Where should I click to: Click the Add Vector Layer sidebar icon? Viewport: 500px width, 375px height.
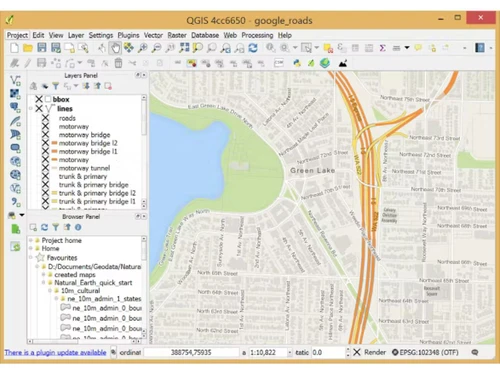pyautogui.click(x=15, y=80)
